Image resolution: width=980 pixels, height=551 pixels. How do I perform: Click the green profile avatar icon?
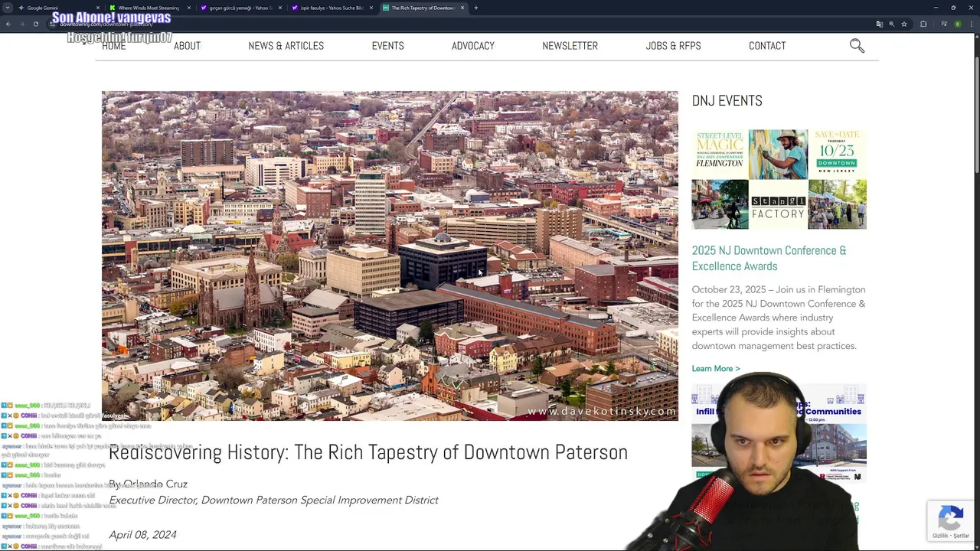click(x=957, y=24)
